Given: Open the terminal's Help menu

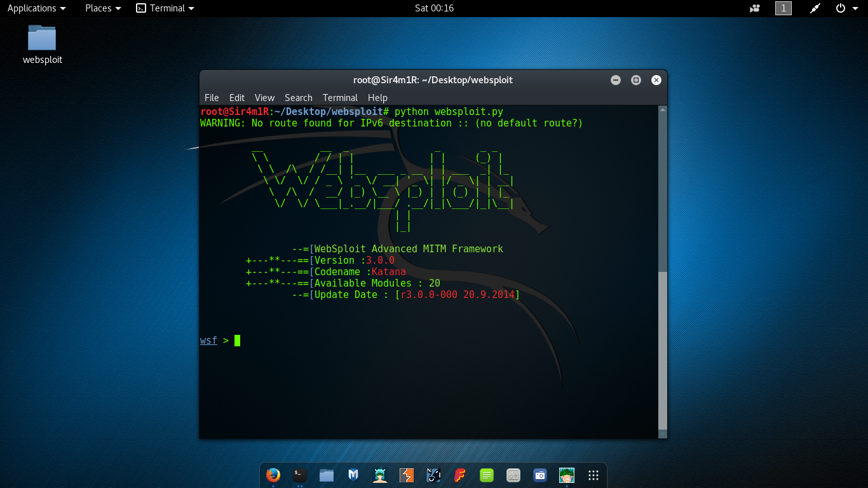Looking at the screenshot, I should coord(377,98).
